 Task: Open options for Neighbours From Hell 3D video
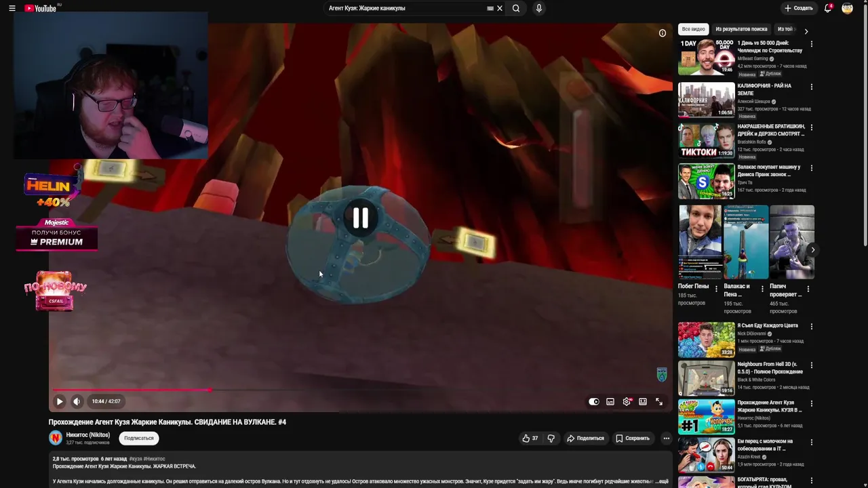[x=811, y=365]
